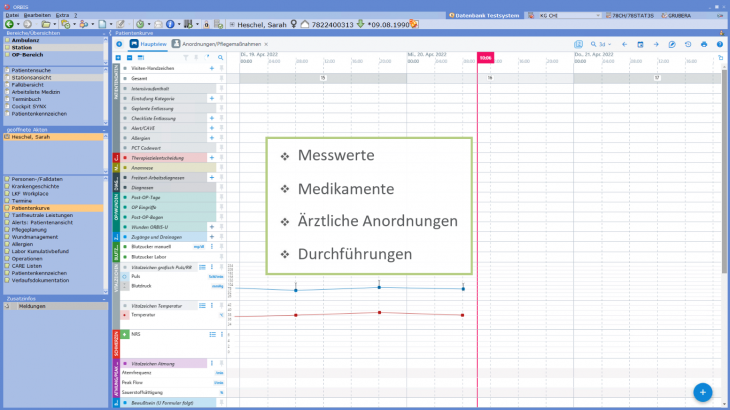Open Krankengeschichte in the left sidebar
Viewport: 730px width, 410px height.
(36, 186)
